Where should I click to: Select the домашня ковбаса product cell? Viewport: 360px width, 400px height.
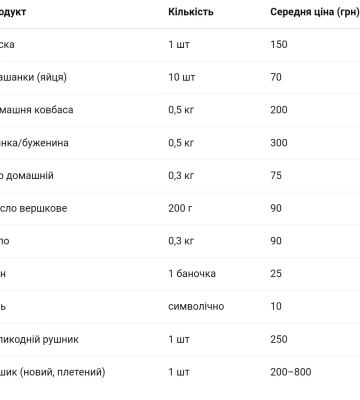tap(36, 110)
